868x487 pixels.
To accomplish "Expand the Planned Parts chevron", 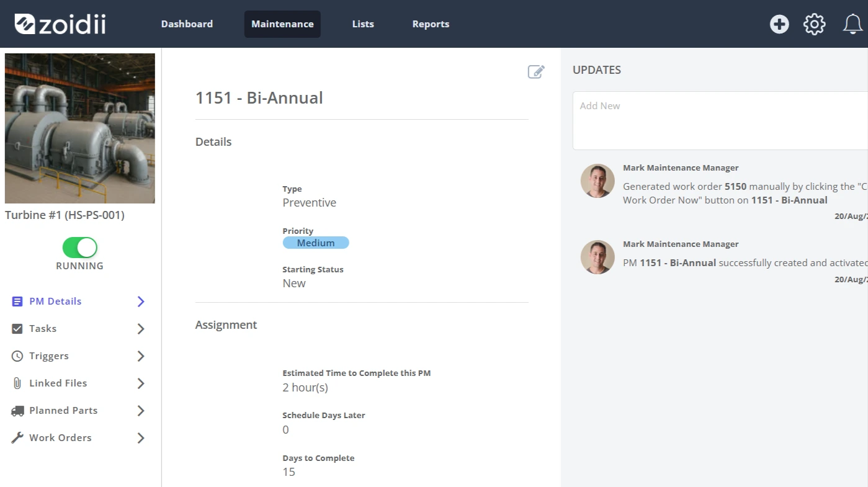I will (x=141, y=411).
